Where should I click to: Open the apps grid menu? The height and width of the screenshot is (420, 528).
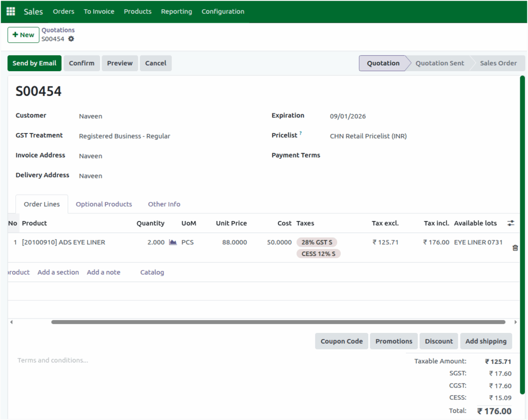10,11
